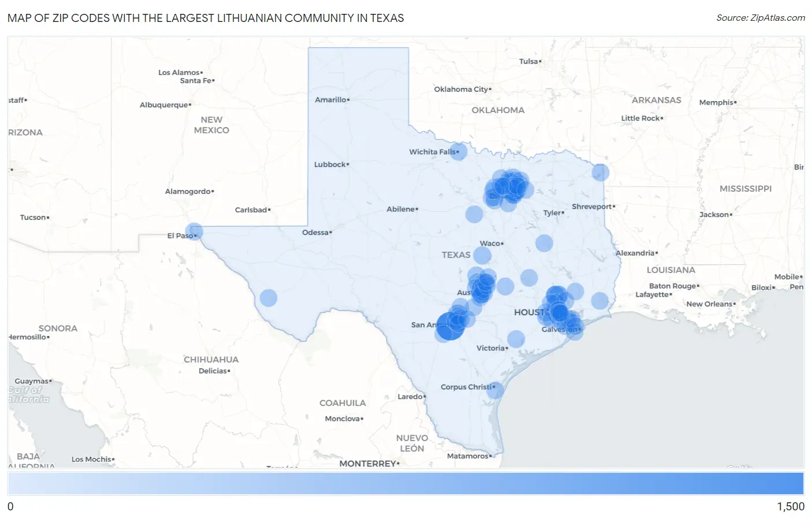The image size is (812, 519).
Task: Click the Victoria area data bubble
Action: click(x=516, y=339)
